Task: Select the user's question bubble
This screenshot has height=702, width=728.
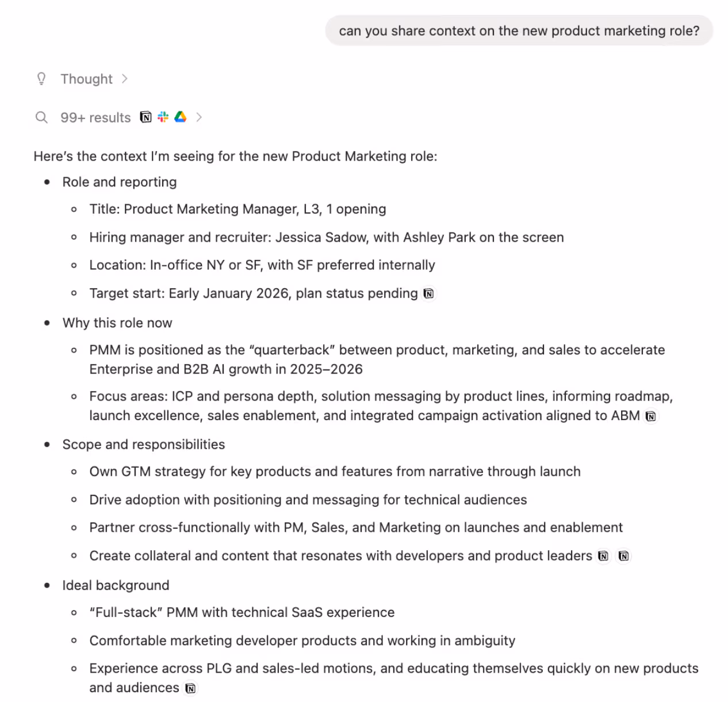Action: coord(518,30)
